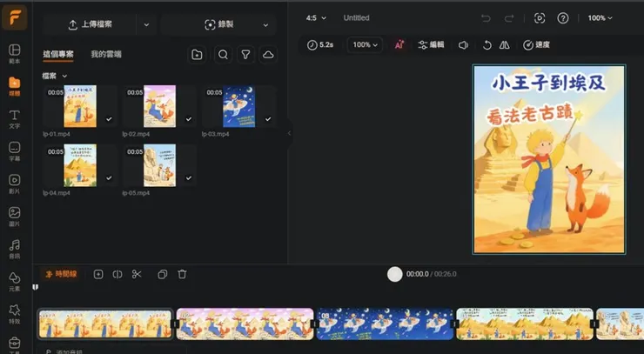The height and width of the screenshot is (354, 644).
Task: Open cloud storage icon button
Action: coord(268,55)
